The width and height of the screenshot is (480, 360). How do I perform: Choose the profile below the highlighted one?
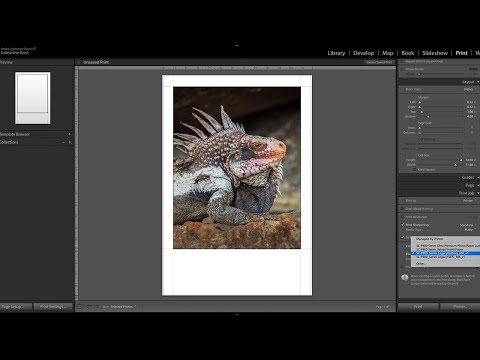(x=445, y=257)
